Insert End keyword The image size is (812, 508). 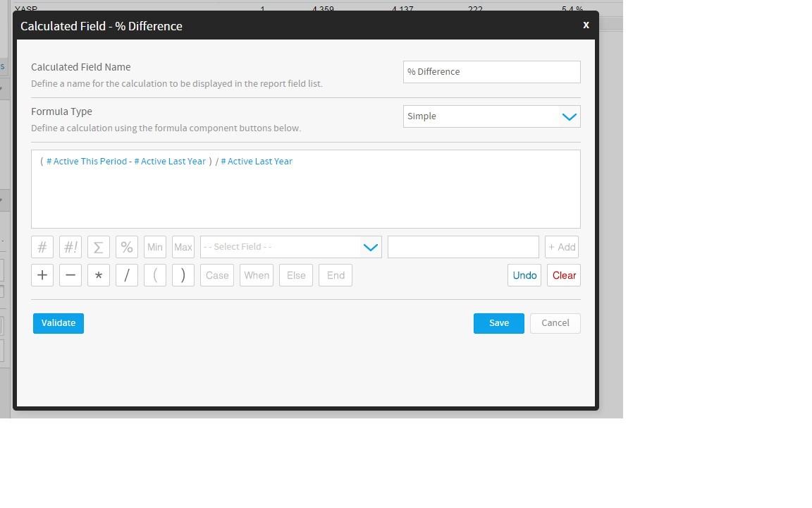pos(336,275)
